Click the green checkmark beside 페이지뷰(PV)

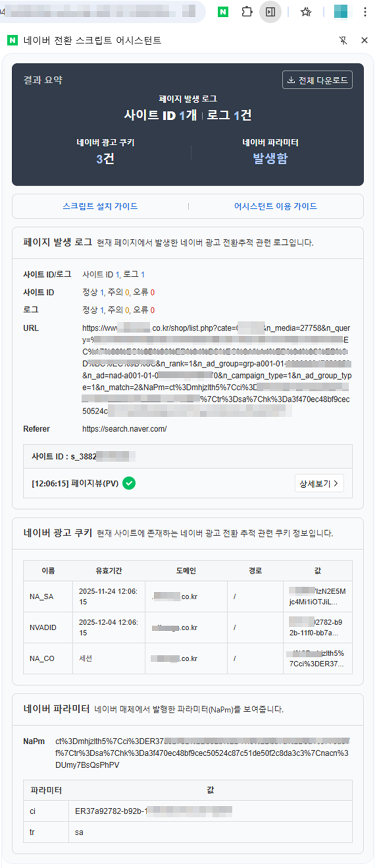(x=129, y=484)
